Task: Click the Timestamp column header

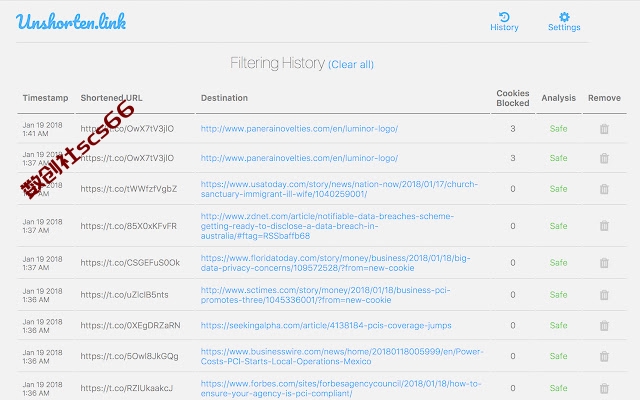Action: pyautogui.click(x=45, y=98)
